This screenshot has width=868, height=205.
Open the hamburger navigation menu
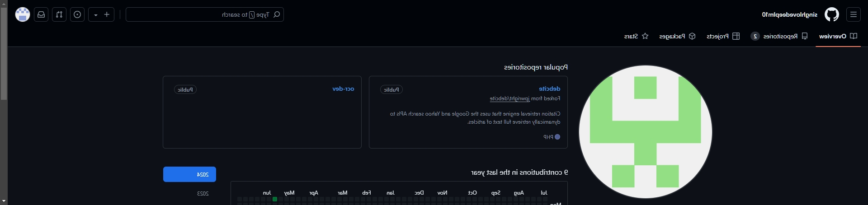click(854, 14)
